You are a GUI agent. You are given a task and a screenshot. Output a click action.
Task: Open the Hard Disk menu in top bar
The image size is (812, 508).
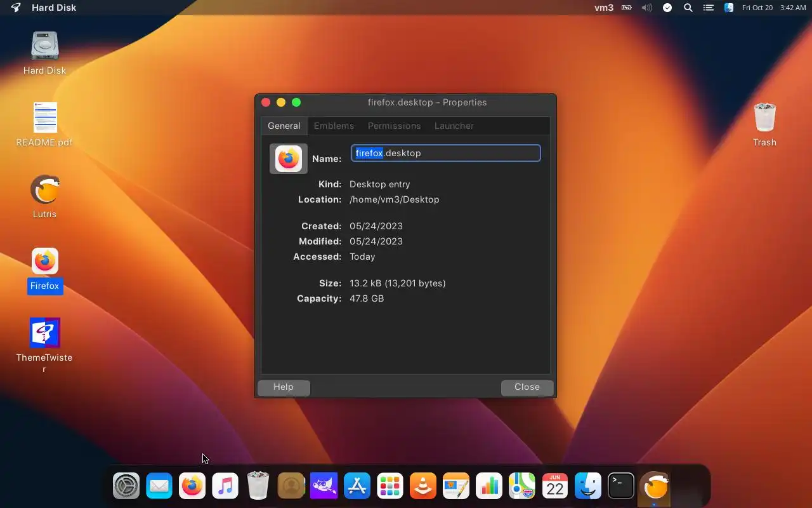[54, 8]
